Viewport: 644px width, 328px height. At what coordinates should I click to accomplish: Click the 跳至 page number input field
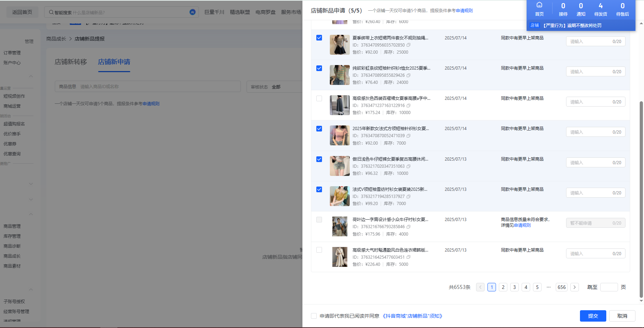click(x=609, y=287)
